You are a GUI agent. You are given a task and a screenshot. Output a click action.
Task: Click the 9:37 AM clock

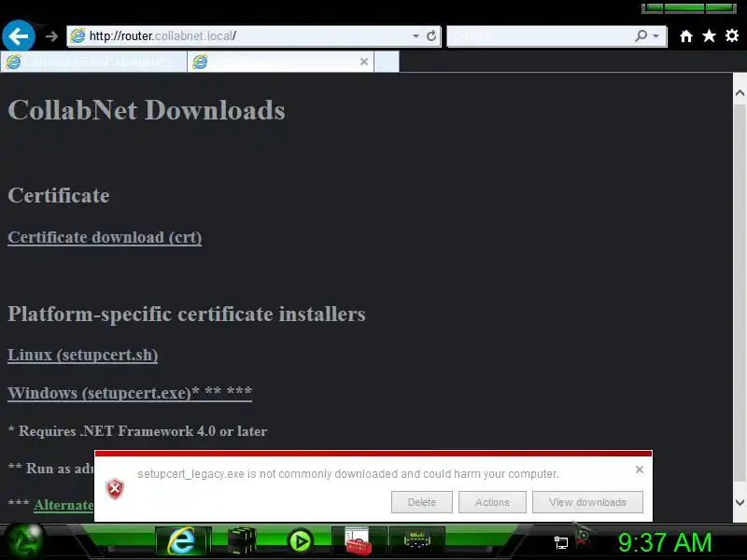tap(665, 542)
